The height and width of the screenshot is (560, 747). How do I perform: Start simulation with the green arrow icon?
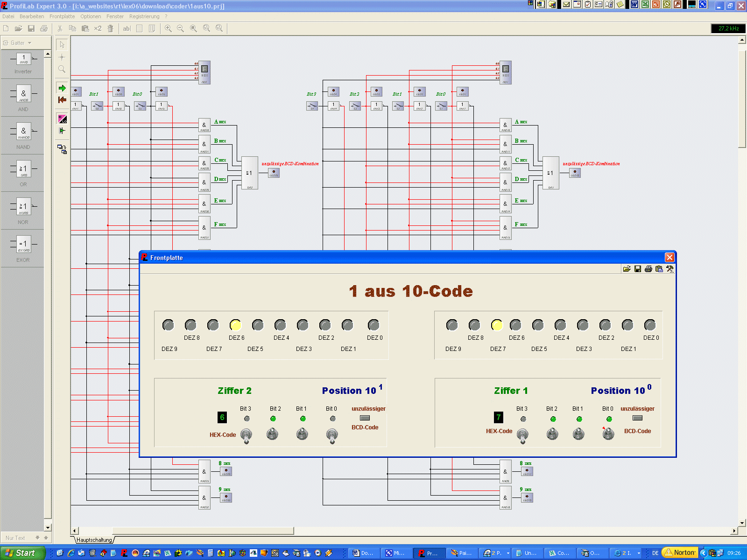tap(62, 88)
